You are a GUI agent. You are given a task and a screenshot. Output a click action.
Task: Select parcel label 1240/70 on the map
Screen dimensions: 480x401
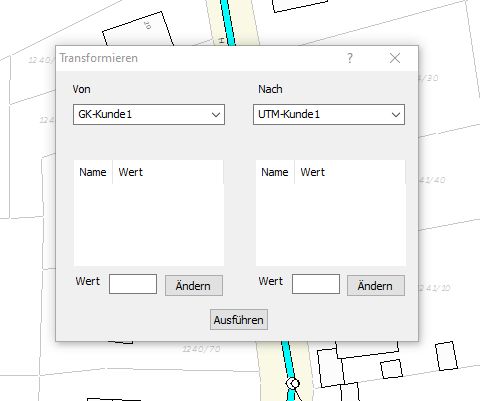coord(201,349)
